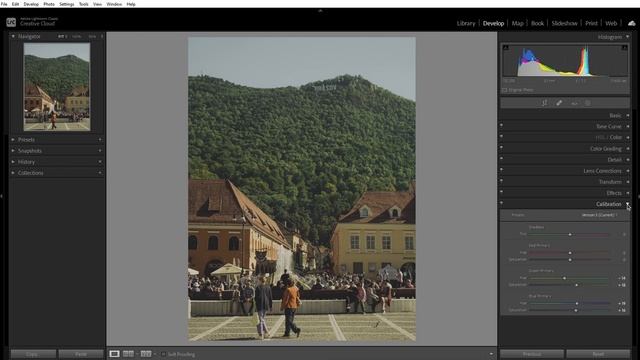The image size is (640, 360).
Task: Expand the History panel
Action: pos(13,162)
